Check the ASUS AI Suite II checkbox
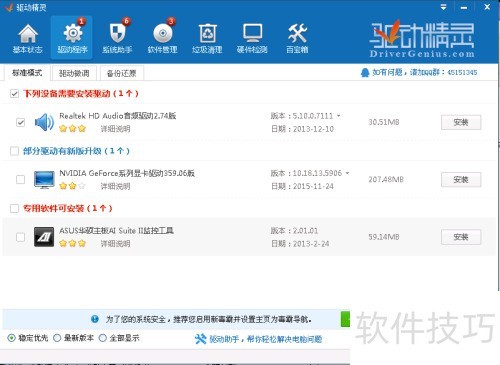500x365 pixels. click(x=20, y=237)
